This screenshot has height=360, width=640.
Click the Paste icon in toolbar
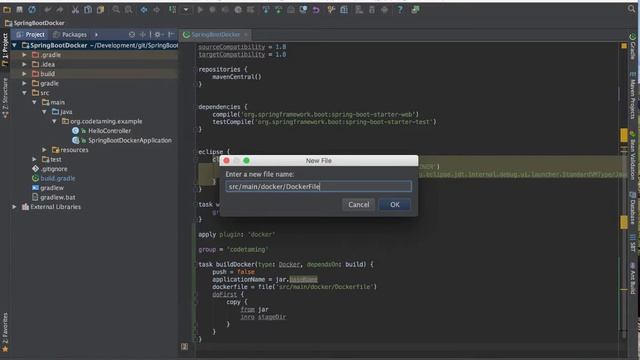pos(100,9)
